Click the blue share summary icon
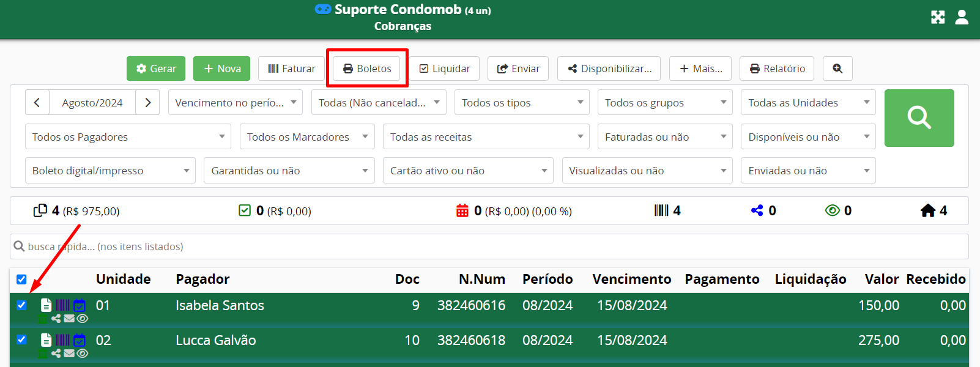The image size is (980, 367). [757, 210]
